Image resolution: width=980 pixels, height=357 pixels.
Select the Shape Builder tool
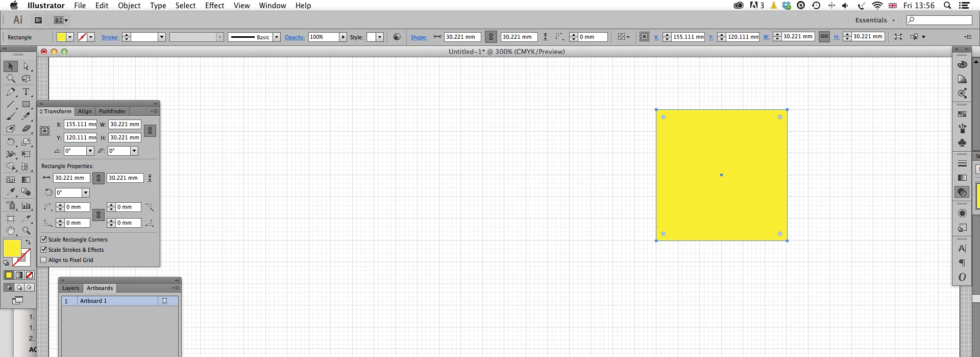click(11, 166)
